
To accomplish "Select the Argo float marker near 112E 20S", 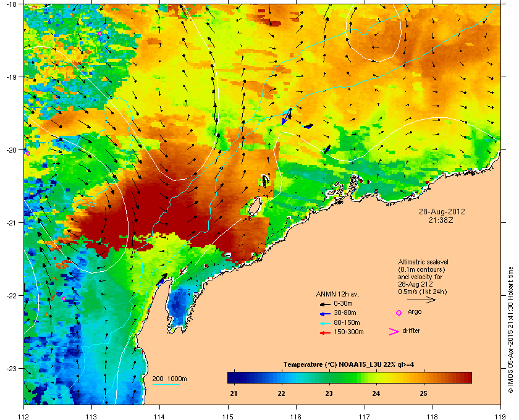I will pyautogui.click(x=28, y=153).
